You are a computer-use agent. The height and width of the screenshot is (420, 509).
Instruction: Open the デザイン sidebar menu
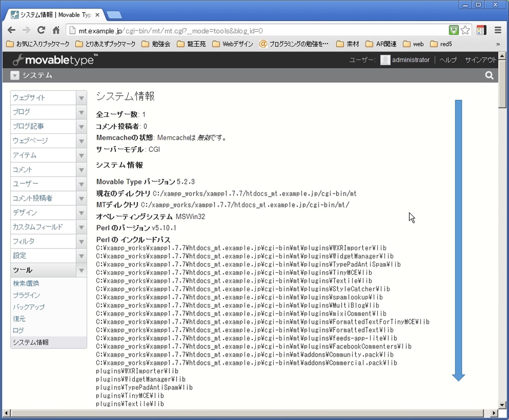(44, 213)
